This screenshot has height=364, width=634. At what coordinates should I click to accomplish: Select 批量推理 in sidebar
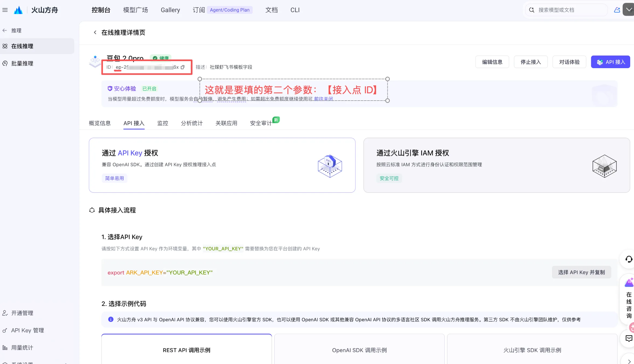(x=22, y=64)
